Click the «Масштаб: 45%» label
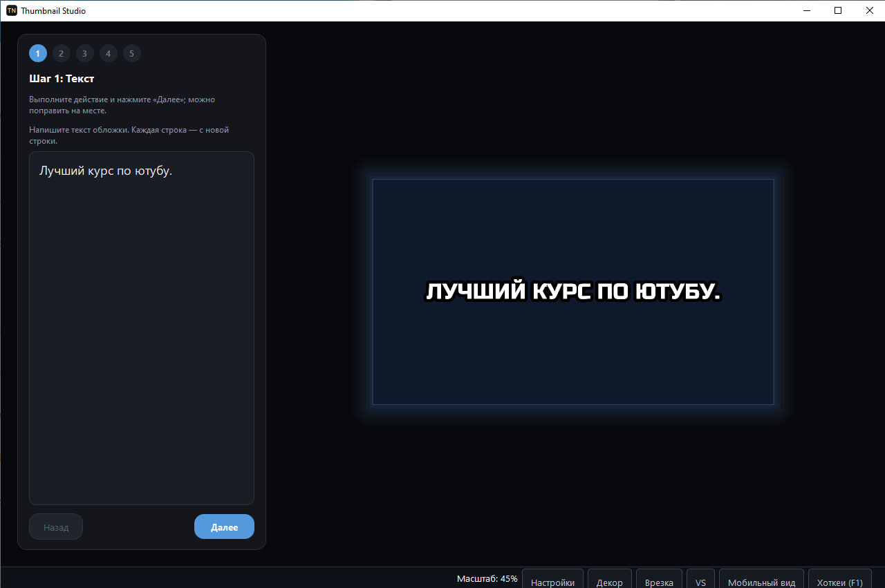The width and height of the screenshot is (885, 588). click(487, 578)
